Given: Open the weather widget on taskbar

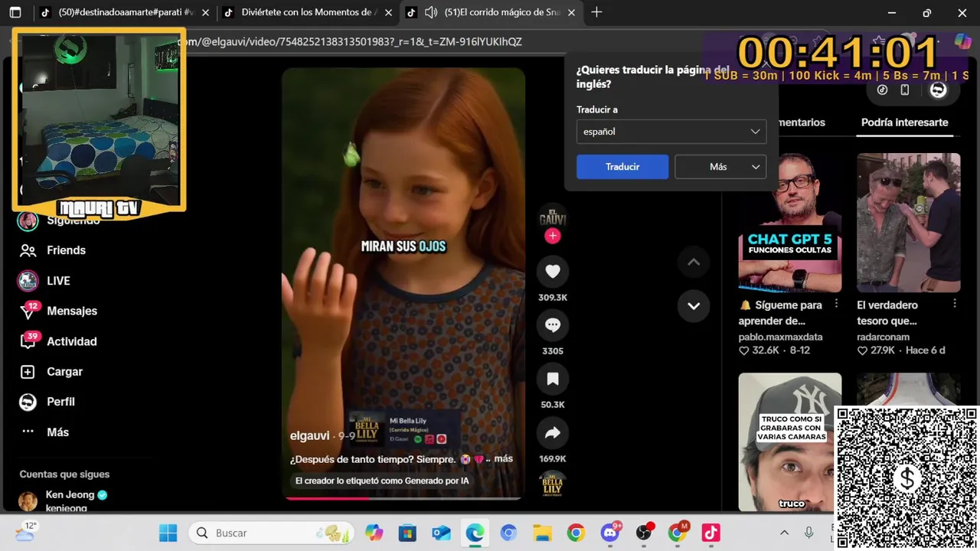Looking at the screenshot, I should click(x=25, y=532).
